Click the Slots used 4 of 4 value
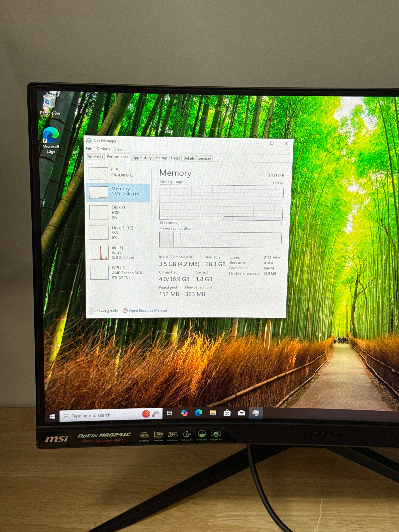The width and height of the screenshot is (399, 532). (x=268, y=263)
